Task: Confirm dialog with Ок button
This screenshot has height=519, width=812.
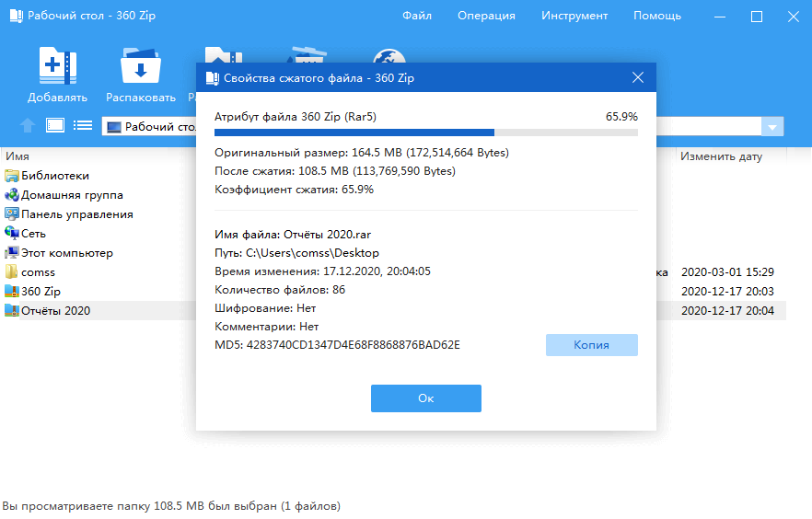Action: (x=425, y=398)
